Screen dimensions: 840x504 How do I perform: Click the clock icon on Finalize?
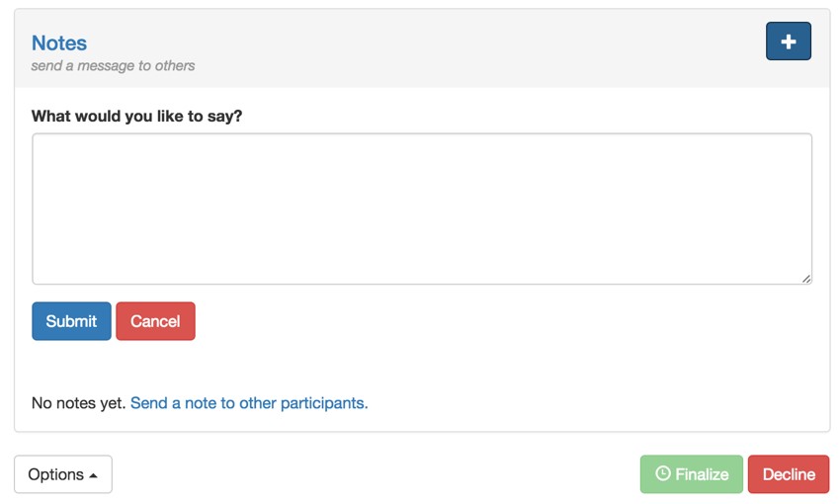663,473
